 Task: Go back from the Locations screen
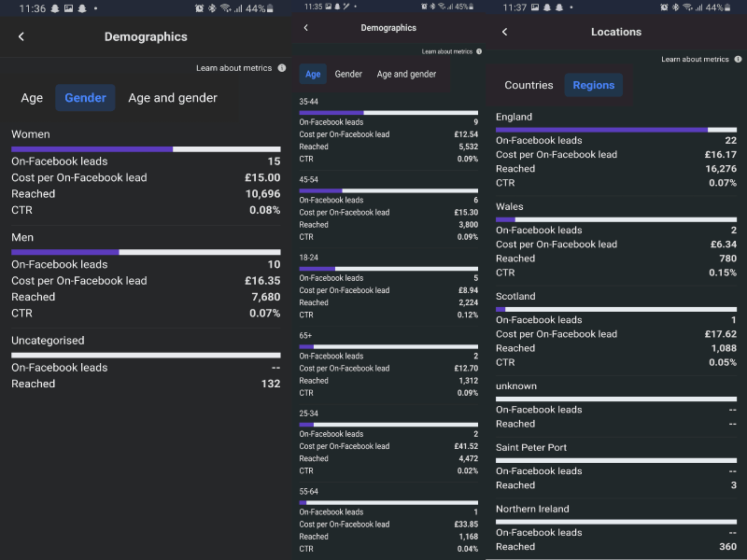pyautogui.click(x=505, y=32)
